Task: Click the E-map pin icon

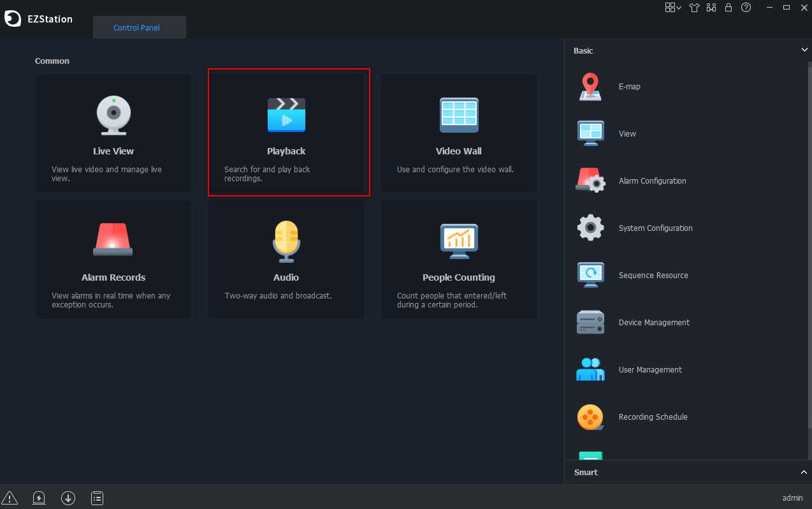Action: click(590, 87)
